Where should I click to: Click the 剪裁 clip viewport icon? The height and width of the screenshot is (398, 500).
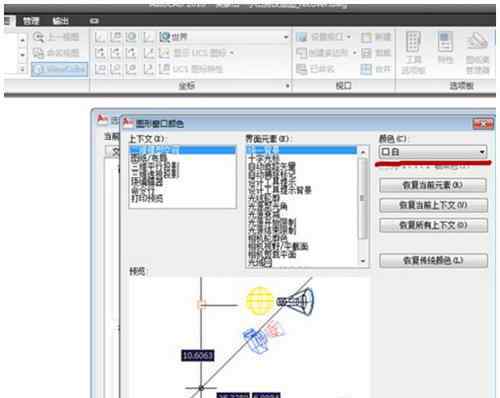[x=366, y=53]
